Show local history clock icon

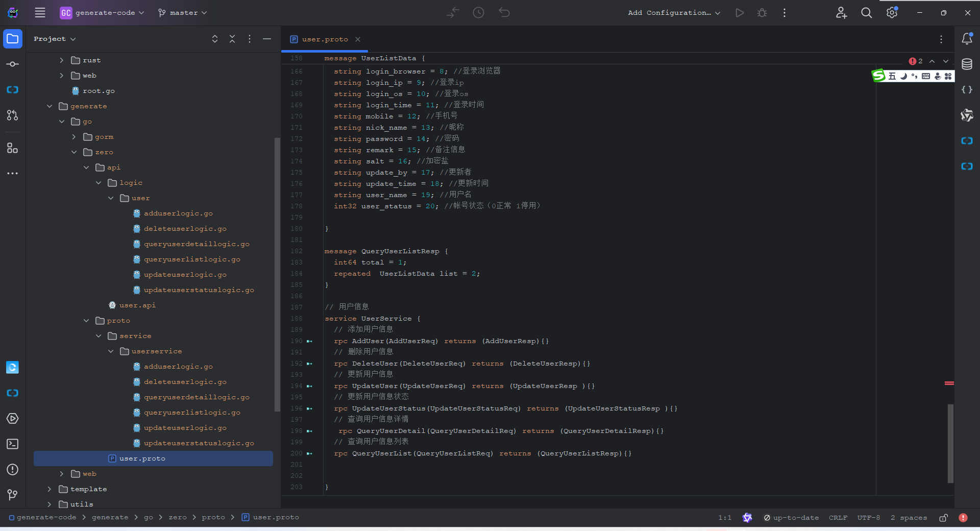478,13
